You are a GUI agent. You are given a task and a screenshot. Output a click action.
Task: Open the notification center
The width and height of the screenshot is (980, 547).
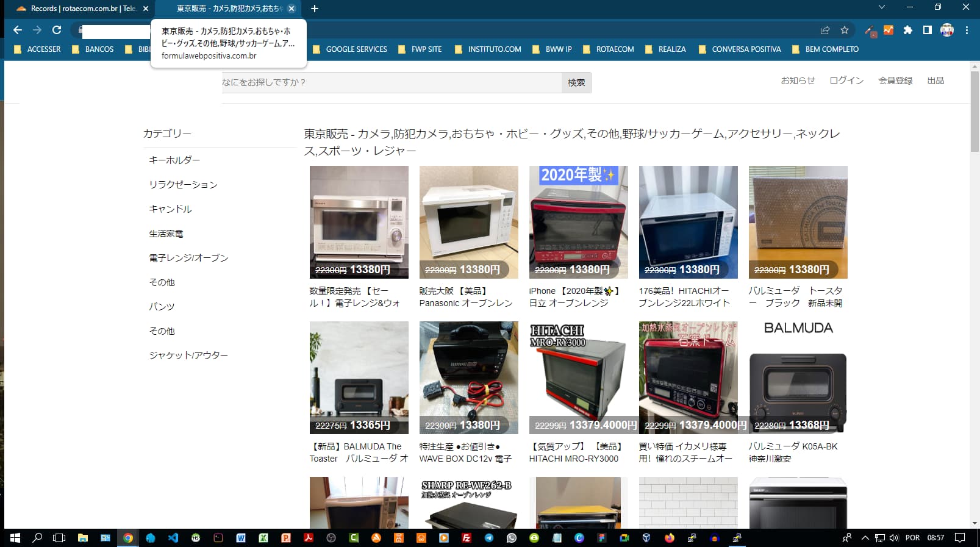click(960, 538)
